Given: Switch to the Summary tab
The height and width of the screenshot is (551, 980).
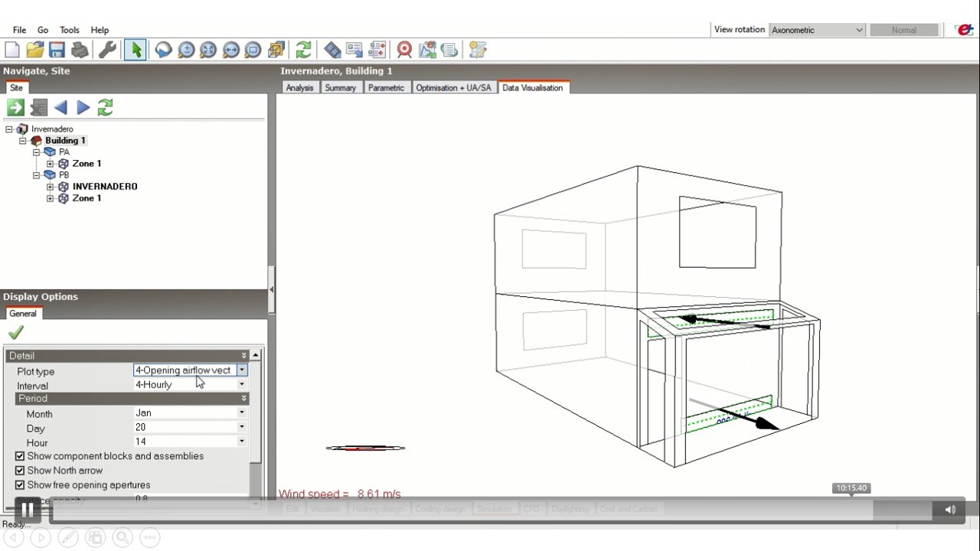Looking at the screenshot, I should click(x=340, y=88).
